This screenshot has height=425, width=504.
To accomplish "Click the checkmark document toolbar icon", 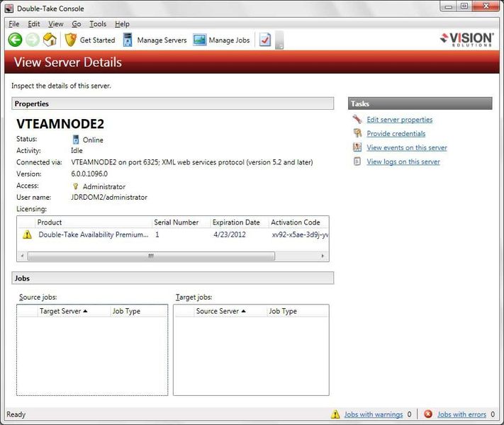I will click(x=265, y=40).
